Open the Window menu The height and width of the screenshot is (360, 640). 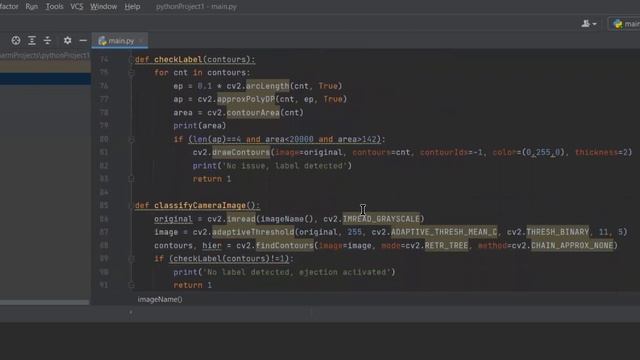point(103,7)
